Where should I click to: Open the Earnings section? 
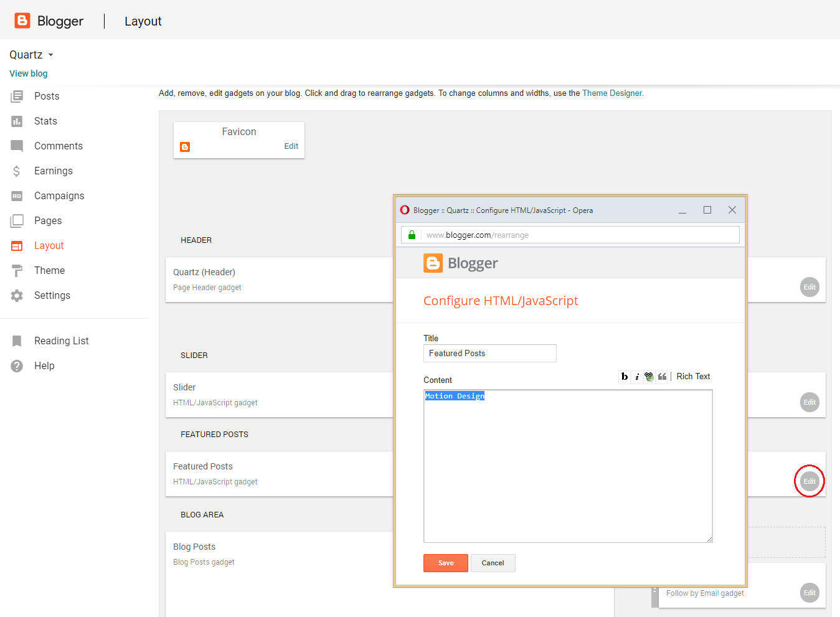54,171
